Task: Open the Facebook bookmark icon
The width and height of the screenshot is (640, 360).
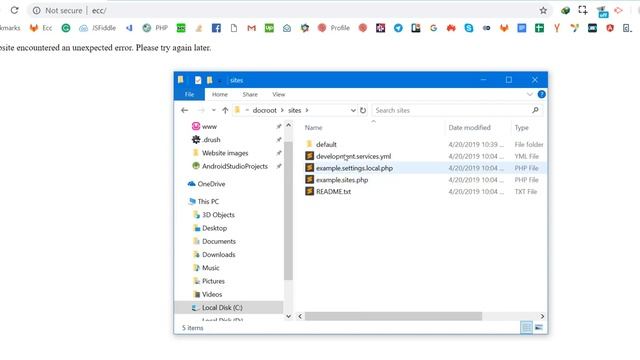Action: click(216, 28)
